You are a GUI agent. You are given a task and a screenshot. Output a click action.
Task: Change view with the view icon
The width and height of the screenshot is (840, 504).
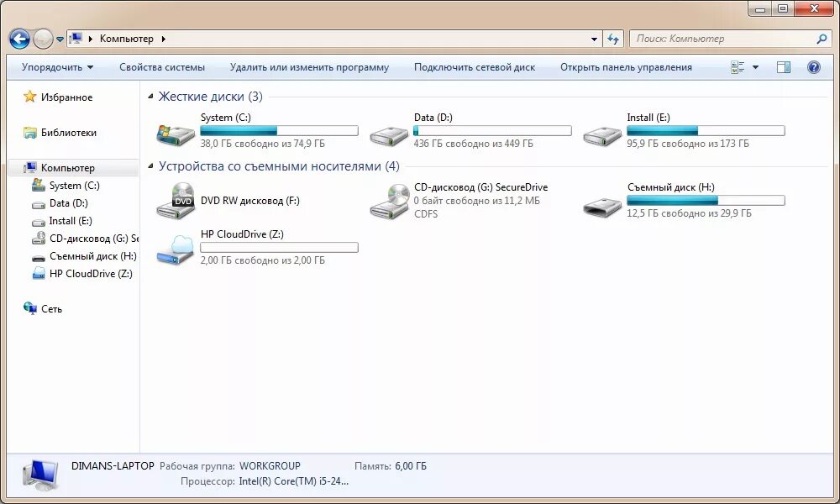click(738, 67)
